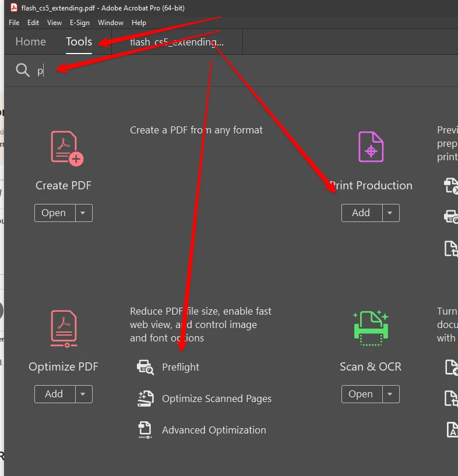
Task: Select the Tools tab
Action: tap(79, 41)
